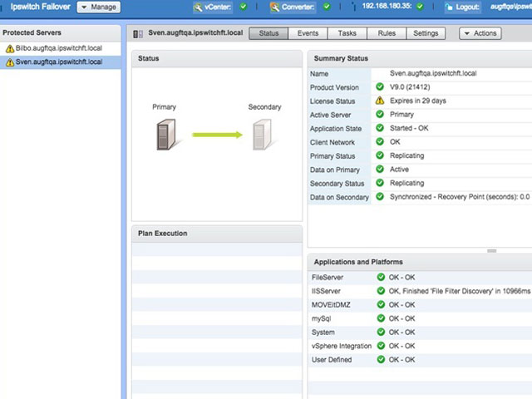This screenshot has height=399, width=532.
Task: Click the green replication arrow
Action: coord(217,135)
